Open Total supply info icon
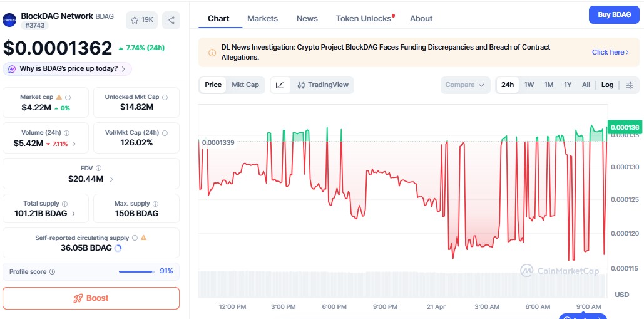644x319 pixels. point(65,204)
